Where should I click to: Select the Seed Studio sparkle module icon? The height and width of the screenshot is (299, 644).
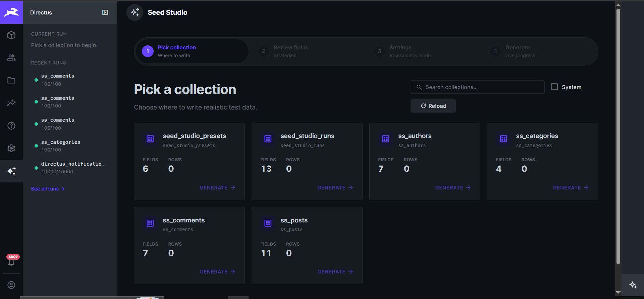tap(11, 171)
